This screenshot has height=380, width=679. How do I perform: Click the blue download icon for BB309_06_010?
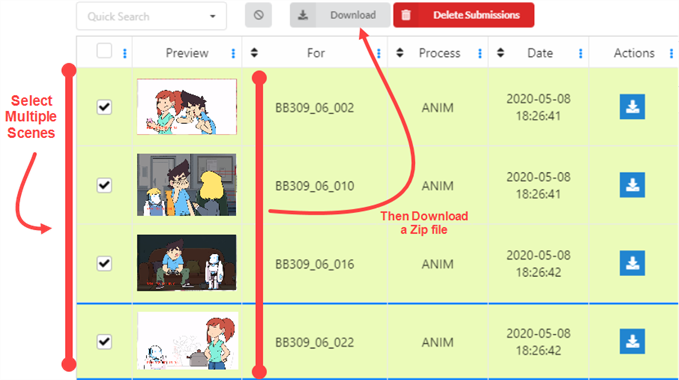[x=632, y=185]
